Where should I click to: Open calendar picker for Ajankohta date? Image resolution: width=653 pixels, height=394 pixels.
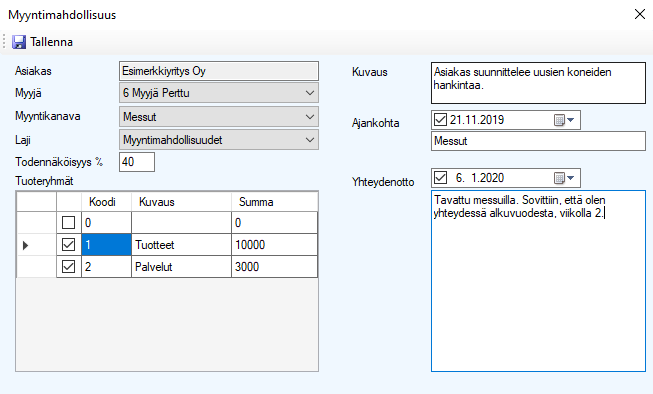click(x=564, y=120)
